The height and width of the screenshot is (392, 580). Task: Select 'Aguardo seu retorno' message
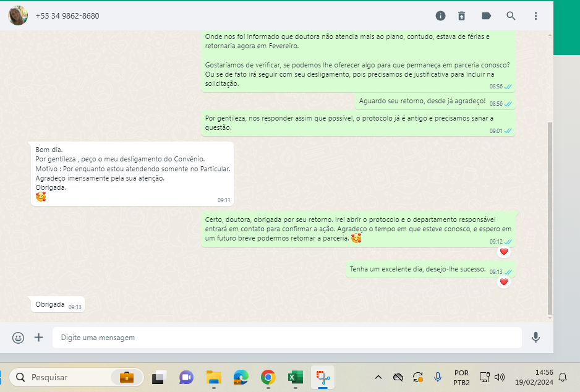coord(435,101)
